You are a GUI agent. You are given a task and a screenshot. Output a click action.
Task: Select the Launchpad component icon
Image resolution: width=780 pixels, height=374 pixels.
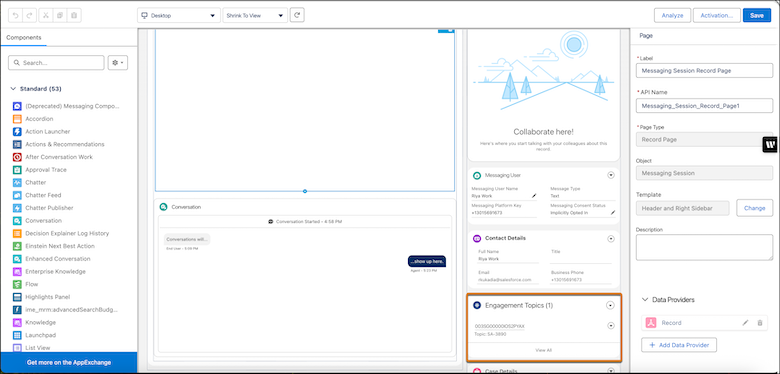coord(17,335)
